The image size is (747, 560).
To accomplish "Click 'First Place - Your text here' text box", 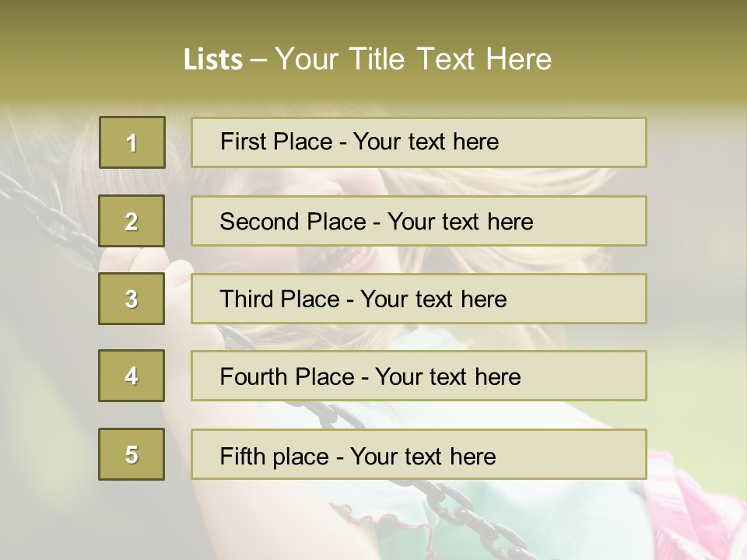I will pyautogui.click(x=419, y=142).
